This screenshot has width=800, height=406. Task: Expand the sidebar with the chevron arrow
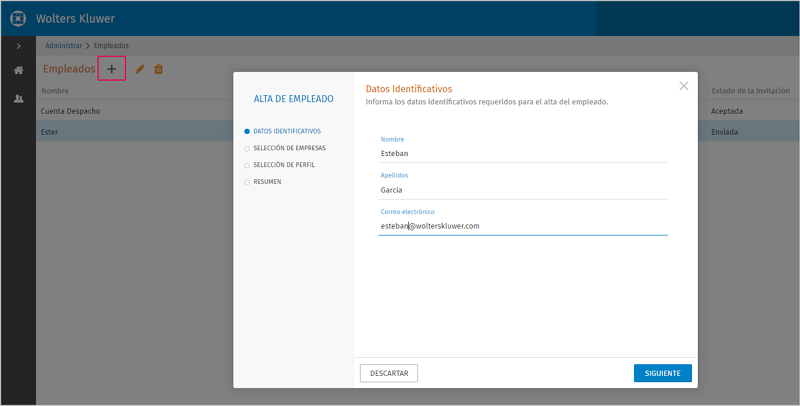19,46
